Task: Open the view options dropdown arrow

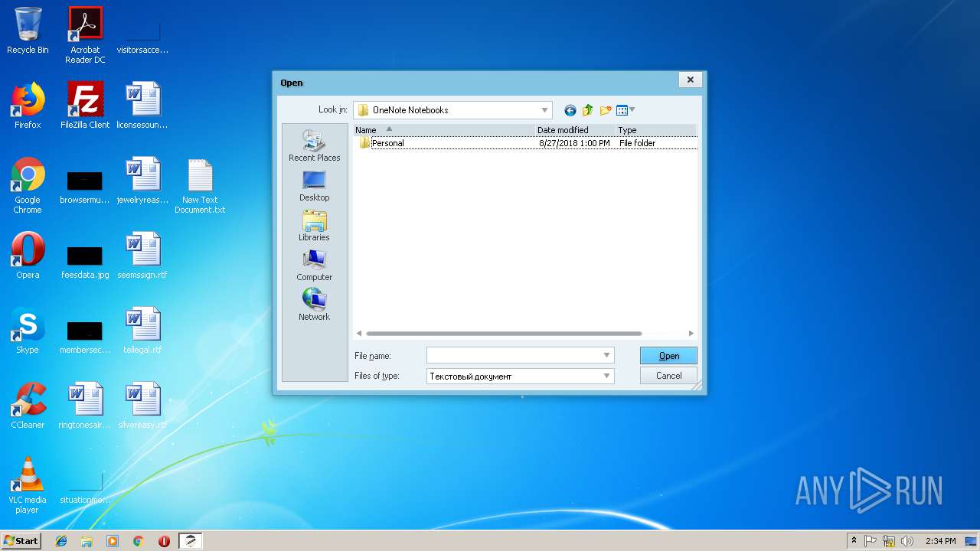Action: click(x=632, y=110)
